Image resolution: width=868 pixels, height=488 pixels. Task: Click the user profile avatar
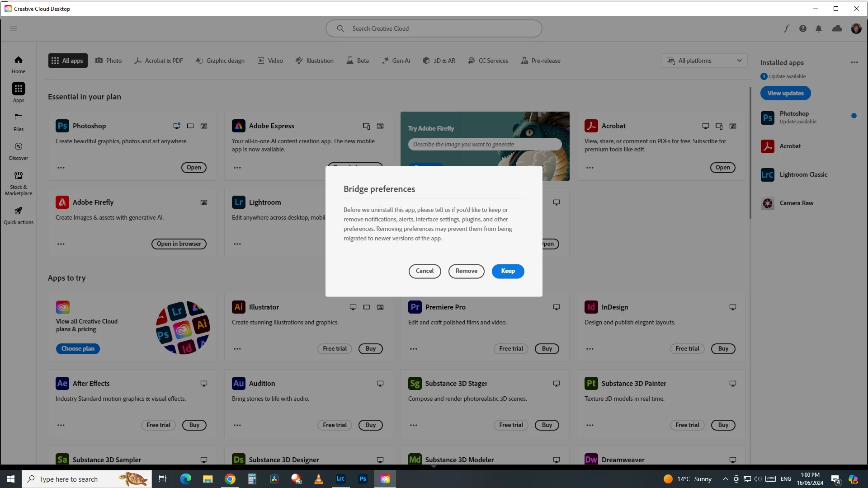pos(856,28)
